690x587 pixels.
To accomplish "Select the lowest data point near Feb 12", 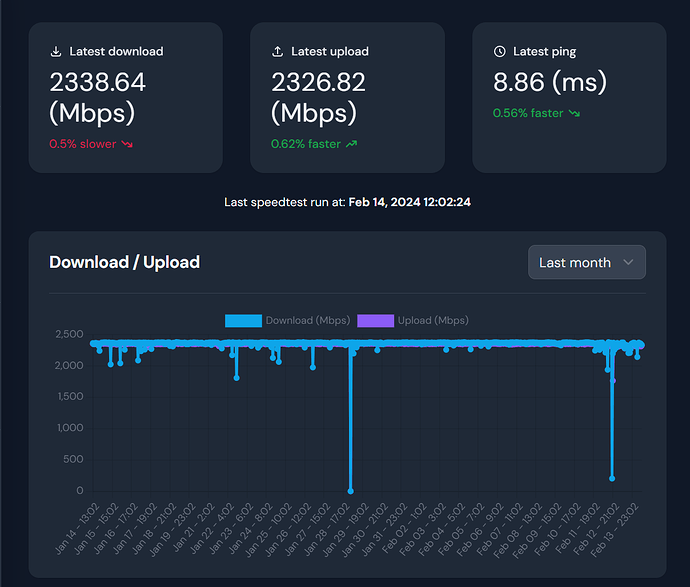I will pos(611,478).
